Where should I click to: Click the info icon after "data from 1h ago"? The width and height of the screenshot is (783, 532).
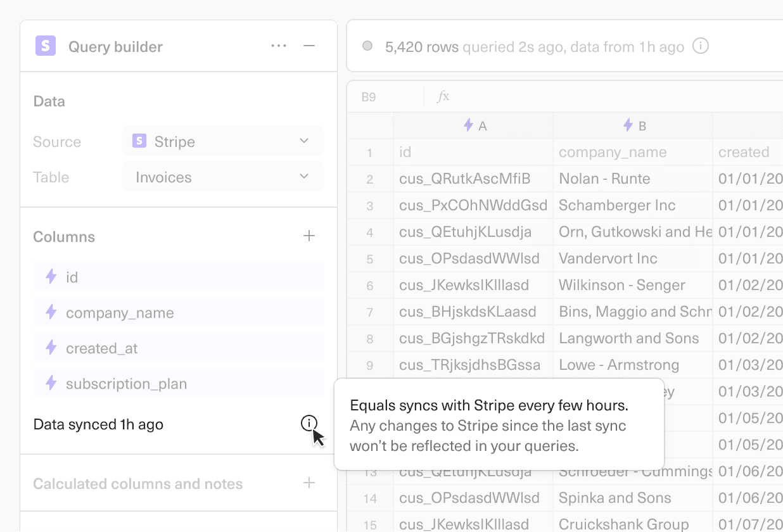coord(701,46)
